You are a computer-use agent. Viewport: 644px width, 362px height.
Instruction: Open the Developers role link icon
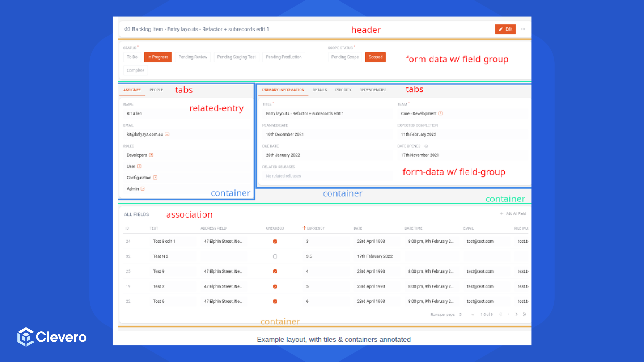[151, 155]
